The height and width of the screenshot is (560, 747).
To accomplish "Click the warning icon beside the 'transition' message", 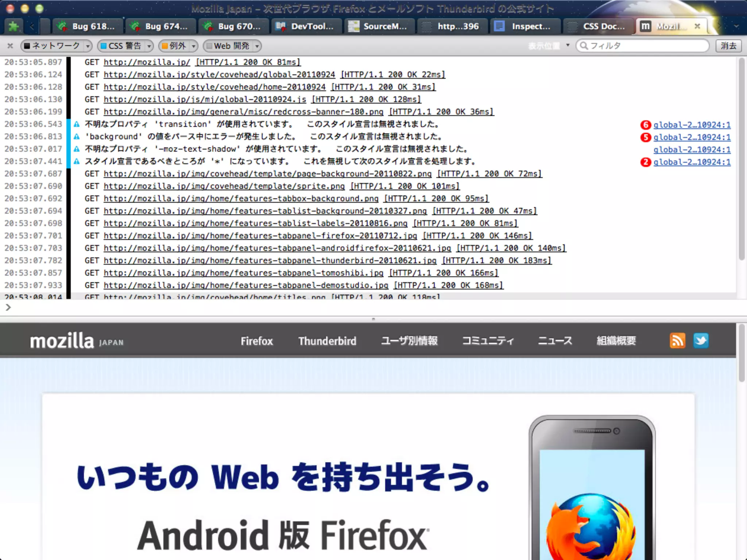I will pos(77,124).
